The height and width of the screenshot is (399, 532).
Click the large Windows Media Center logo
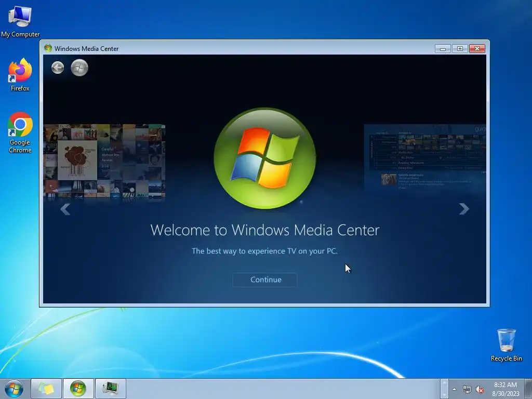click(264, 158)
